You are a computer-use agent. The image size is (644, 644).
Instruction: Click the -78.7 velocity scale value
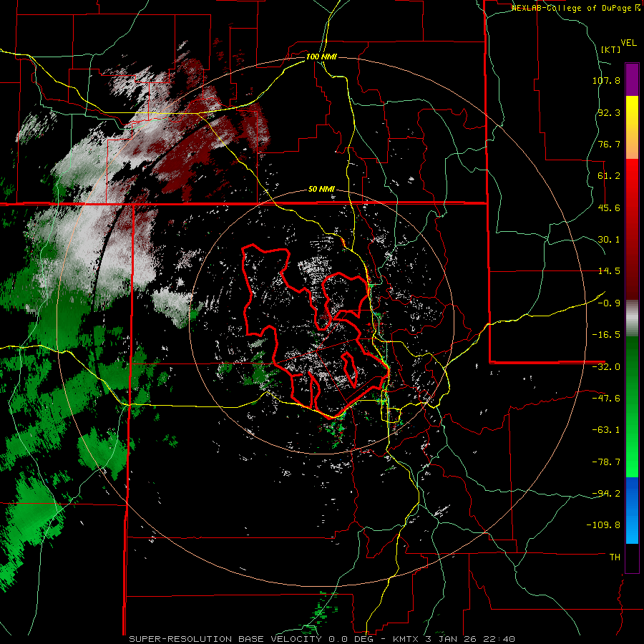click(x=606, y=462)
